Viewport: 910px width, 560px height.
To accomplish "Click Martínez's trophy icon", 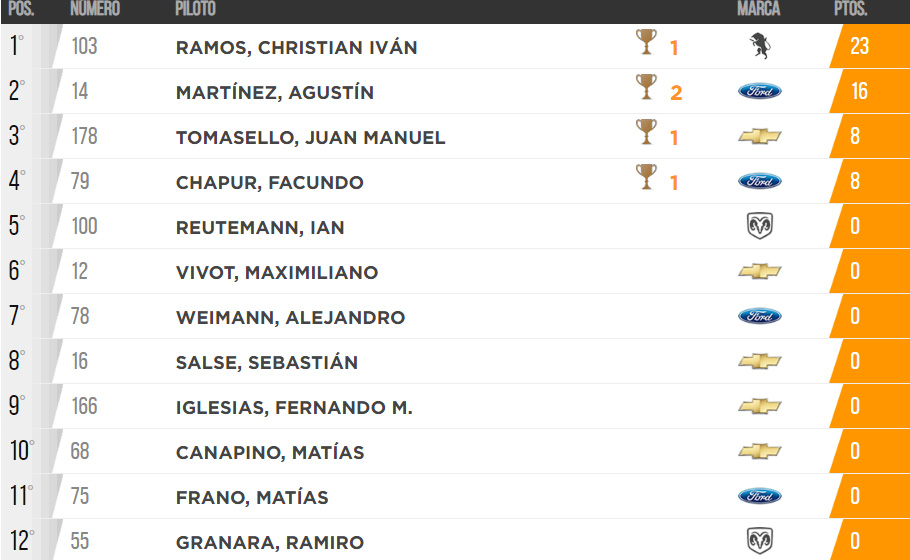I will point(646,86).
